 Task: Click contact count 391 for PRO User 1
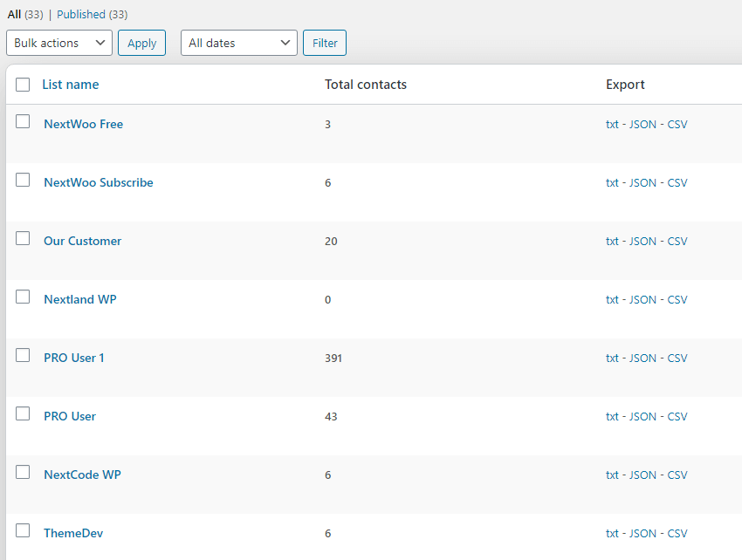[x=333, y=358]
